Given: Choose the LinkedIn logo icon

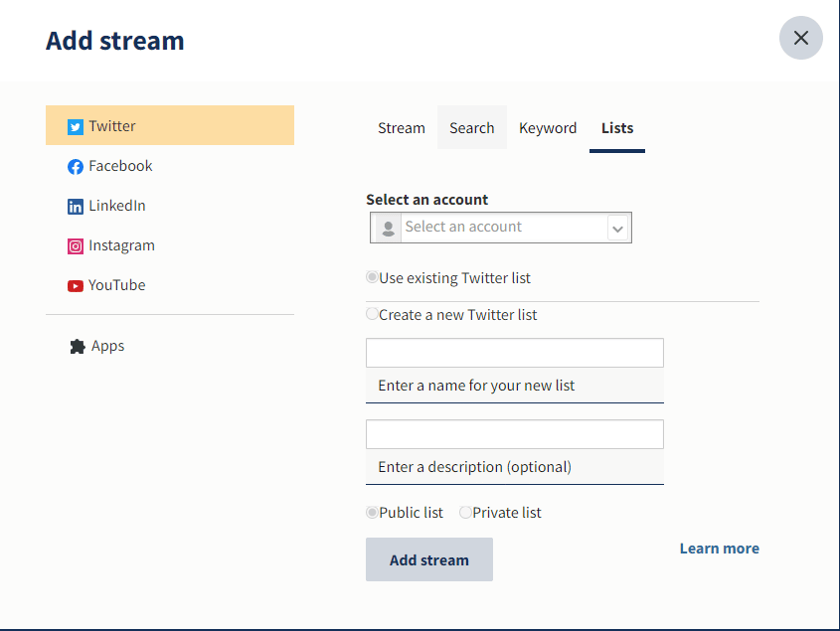Looking at the screenshot, I should click(75, 207).
